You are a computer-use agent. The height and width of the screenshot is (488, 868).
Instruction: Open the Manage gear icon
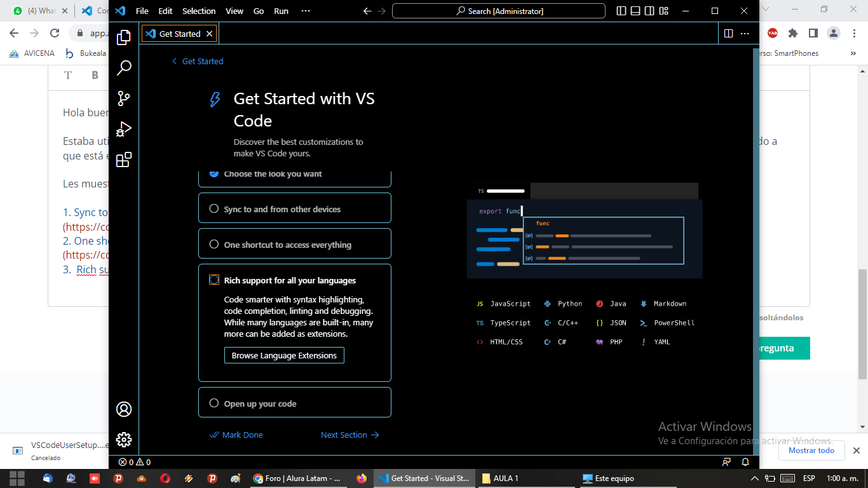tap(124, 440)
